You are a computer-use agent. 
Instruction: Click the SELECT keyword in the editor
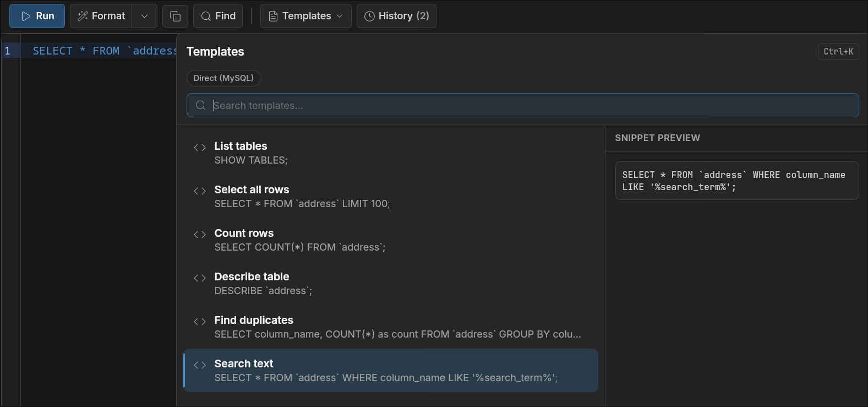click(x=52, y=51)
